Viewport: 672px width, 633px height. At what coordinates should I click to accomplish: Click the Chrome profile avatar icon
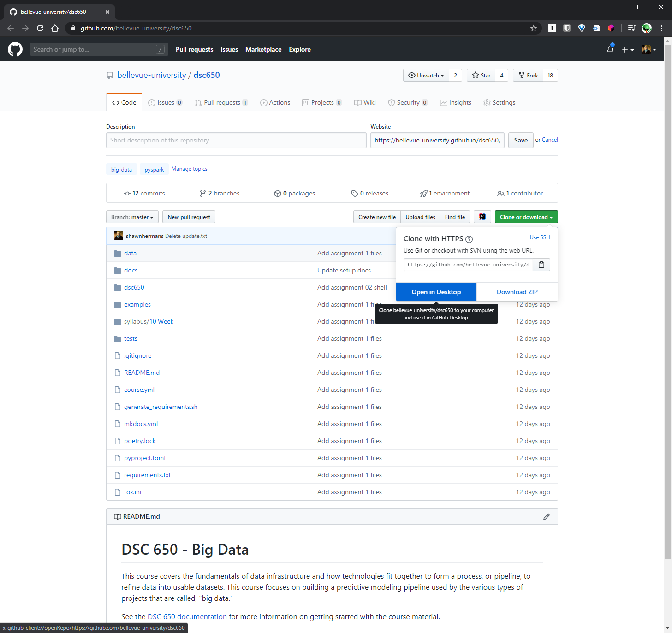(x=647, y=28)
